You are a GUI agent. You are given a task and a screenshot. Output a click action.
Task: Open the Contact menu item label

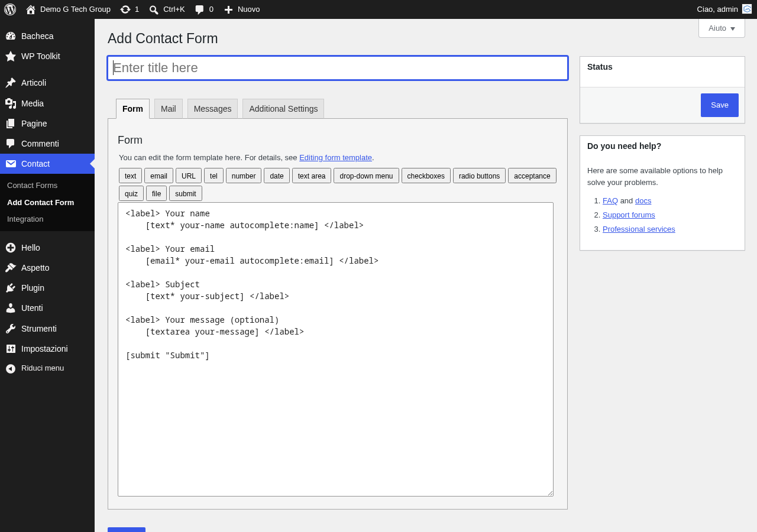coord(35,164)
